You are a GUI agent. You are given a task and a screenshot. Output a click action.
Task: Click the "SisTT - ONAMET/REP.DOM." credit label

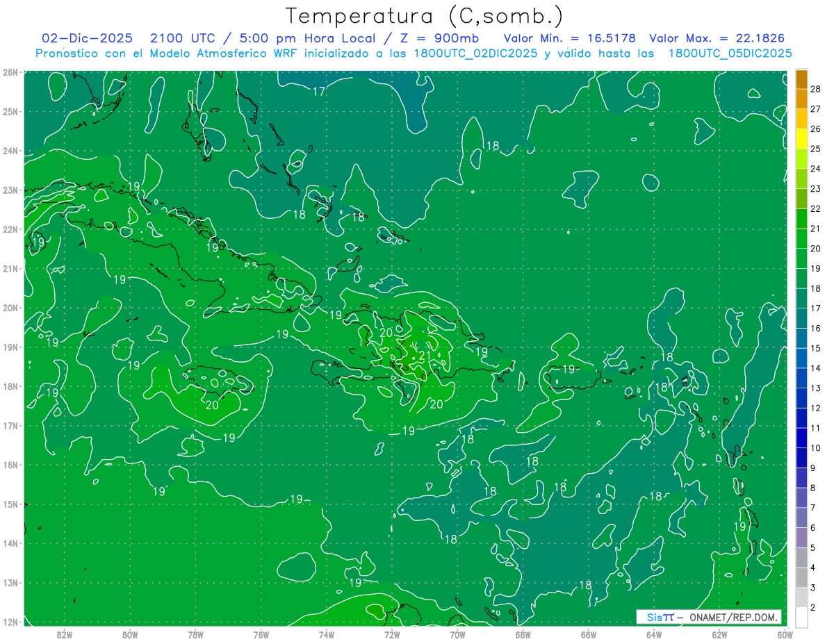tap(709, 617)
